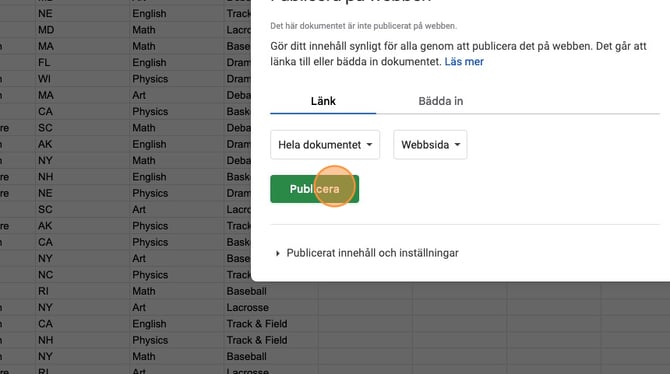Image resolution: width=670 pixels, height=374 pixels.
Task: Switch to the Bädda in tab
Action: 441,101
